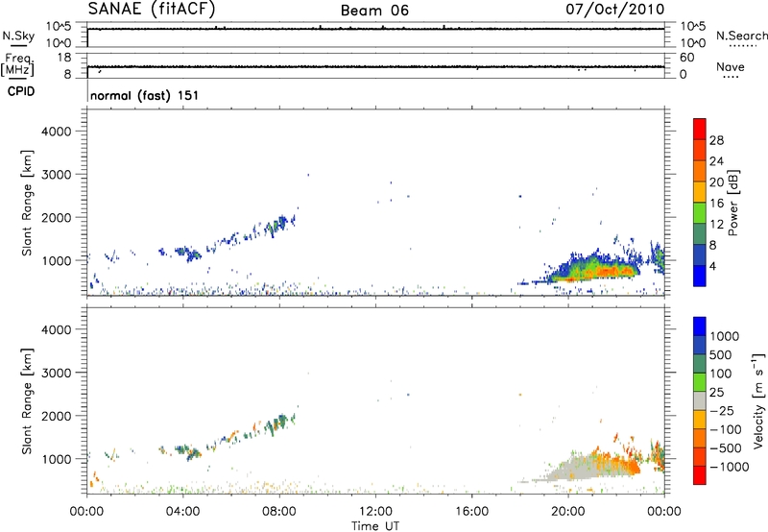Pick the bright blue bottom Power colorbar segment
The height and width of the screenshot is (532, 768).
tap(700, 276)
